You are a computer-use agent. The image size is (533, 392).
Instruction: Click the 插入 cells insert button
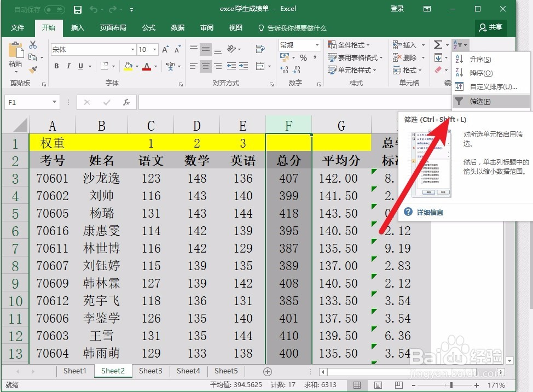[x=404, y=45]
